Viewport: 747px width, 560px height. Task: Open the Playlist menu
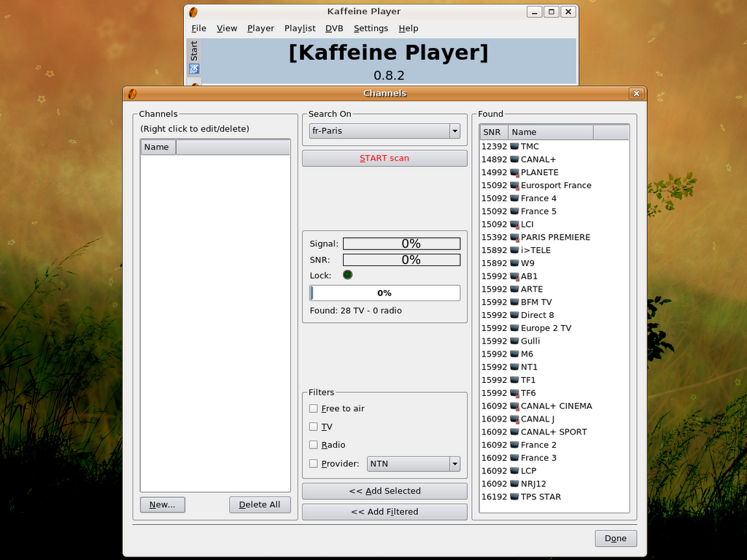point(300,28)
